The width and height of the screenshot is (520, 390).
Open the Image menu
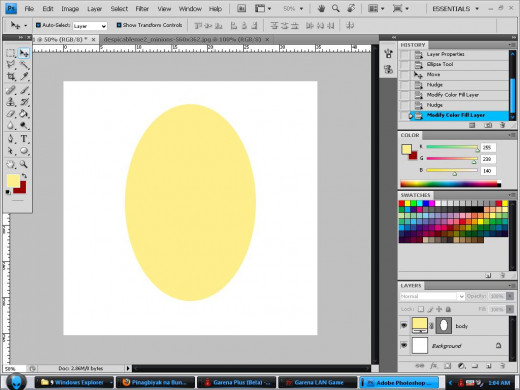(x=70, y=9)
